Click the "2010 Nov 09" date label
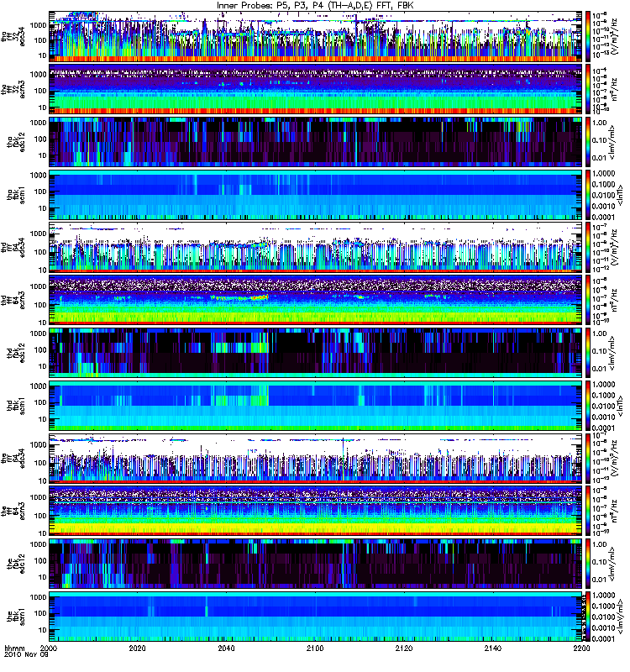Viewport: 630px width, 672px height. [x=26, y=655]
